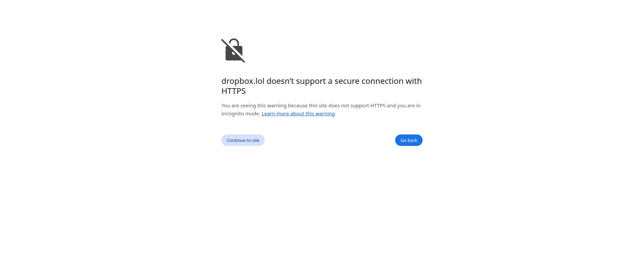Click 'Incognito mode.' in the description
The width and height of the screenshot is (644, 272).
point(241,114)
